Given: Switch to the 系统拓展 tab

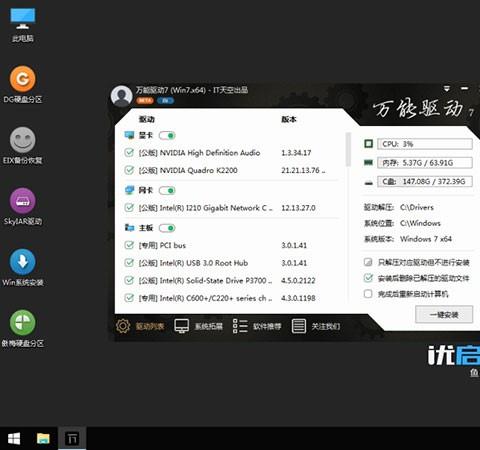Looking at the screenshot, I should [199, 326].
